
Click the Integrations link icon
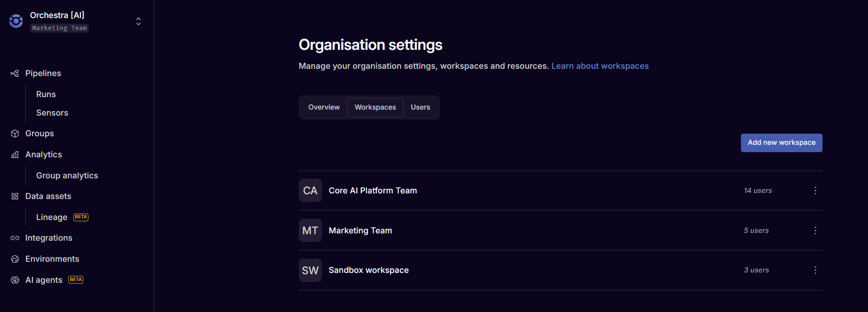click(15, 238)
